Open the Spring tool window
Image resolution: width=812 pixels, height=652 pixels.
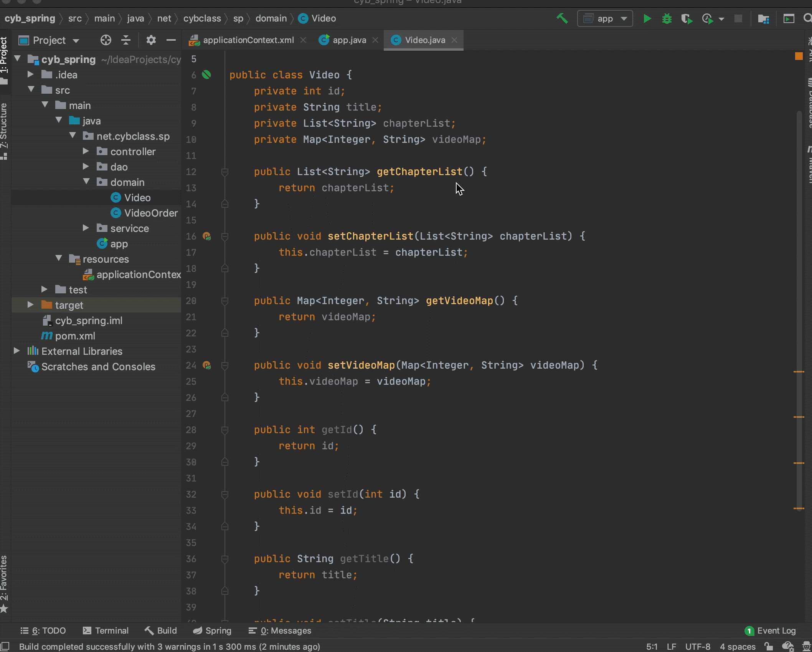[x=212, y=630]
